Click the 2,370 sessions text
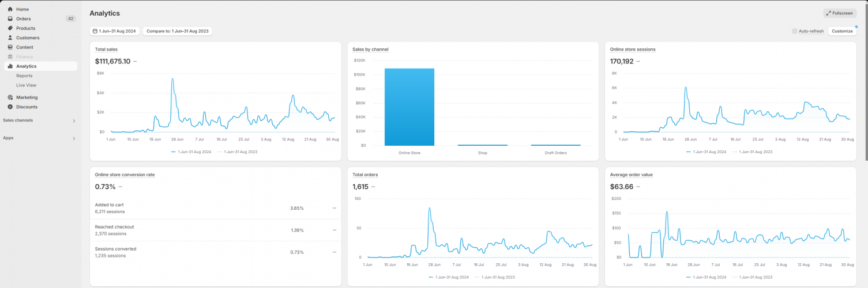Screen dimensions: 868x288 pyautogui.click(x=111, y=233)
